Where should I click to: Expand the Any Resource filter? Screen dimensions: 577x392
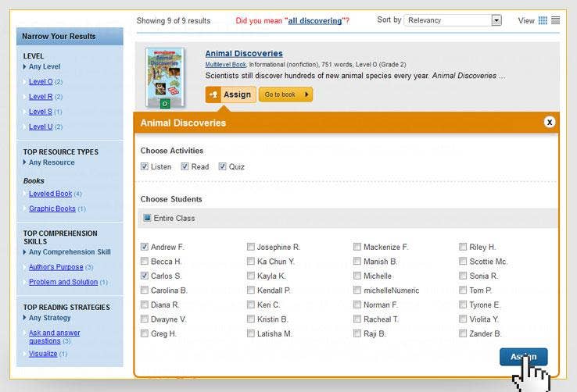(48, 162)
